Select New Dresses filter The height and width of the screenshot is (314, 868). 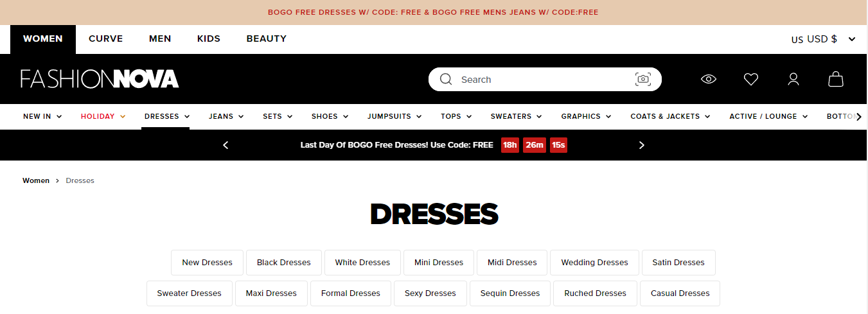[x=207, y=263]
